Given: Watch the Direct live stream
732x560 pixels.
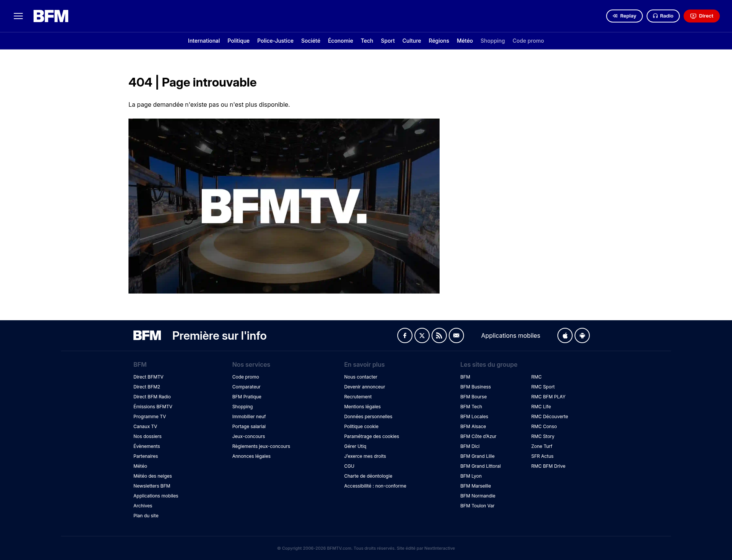Looking at the screenshot, I should pos(701,16).
